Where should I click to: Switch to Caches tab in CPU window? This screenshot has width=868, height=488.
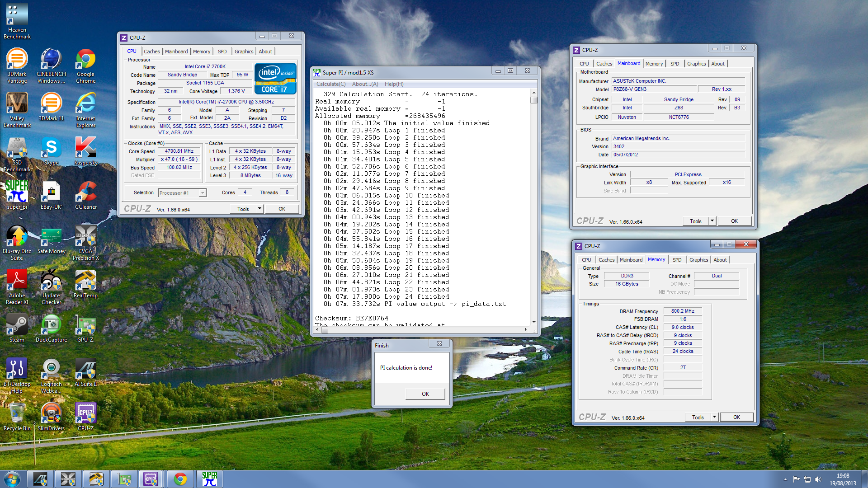click(x=152, y=52)
